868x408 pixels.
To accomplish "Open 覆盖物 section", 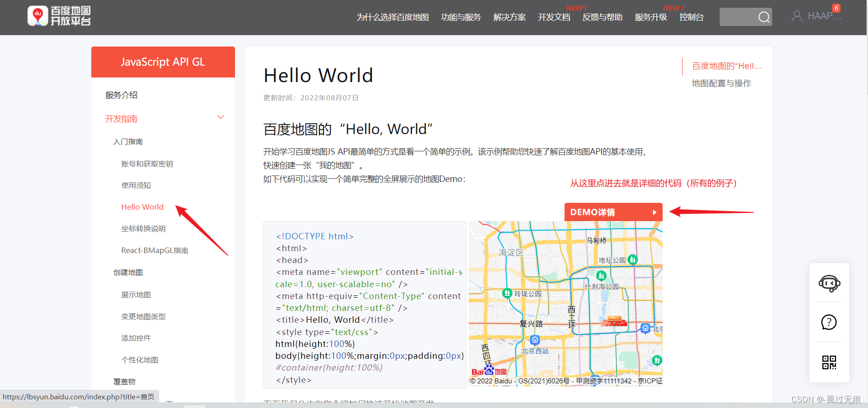I will coord(125,382).
